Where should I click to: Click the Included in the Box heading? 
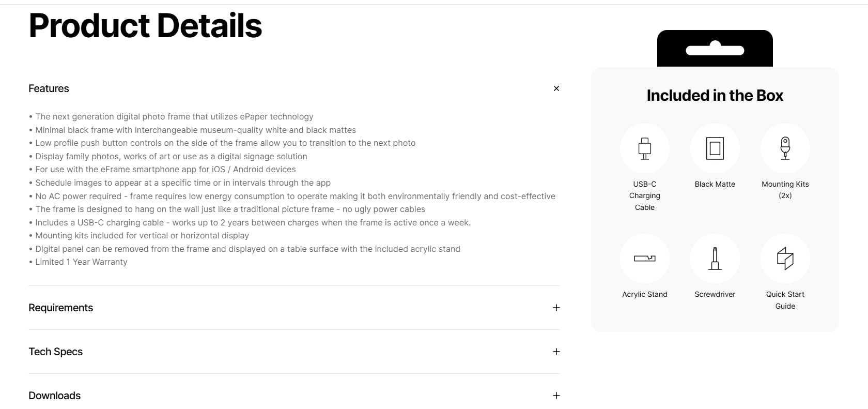coord(715,96)
